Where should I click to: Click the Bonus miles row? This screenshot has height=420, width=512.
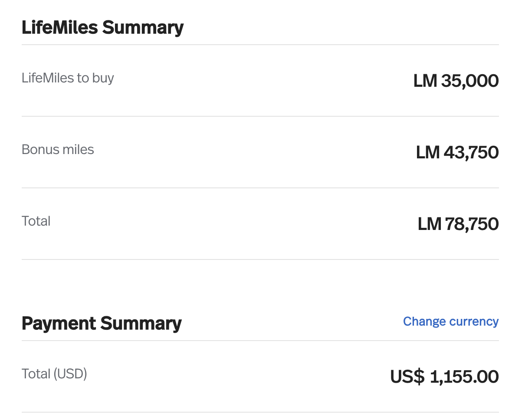[x=260, y=152]
